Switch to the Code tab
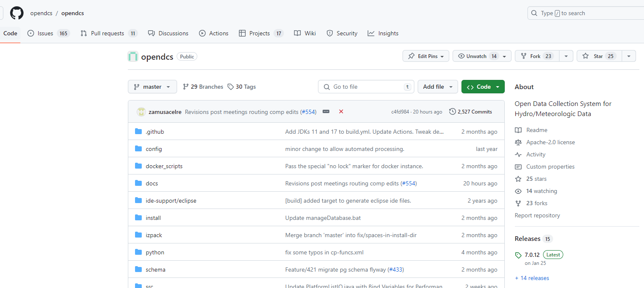Screen dimensions: 644x288 tap(10, 33)
